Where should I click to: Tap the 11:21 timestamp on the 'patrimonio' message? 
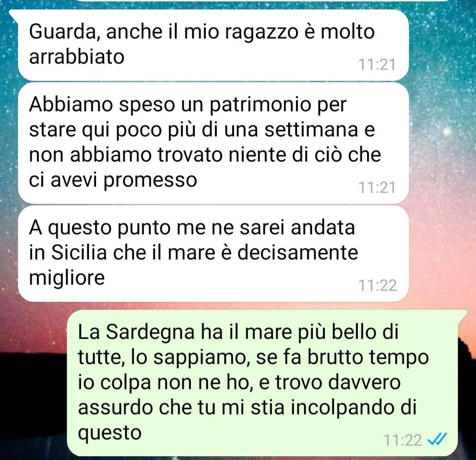click(377, 187)
